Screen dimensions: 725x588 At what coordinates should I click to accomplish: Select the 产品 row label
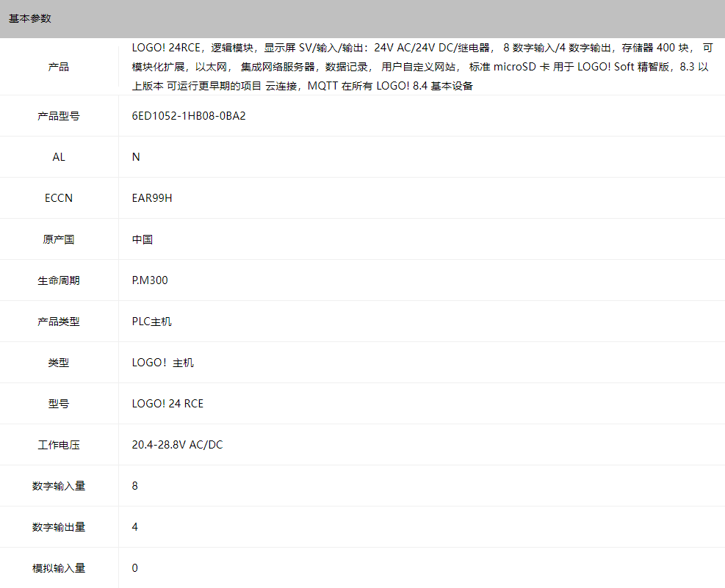tap(59, 67)
